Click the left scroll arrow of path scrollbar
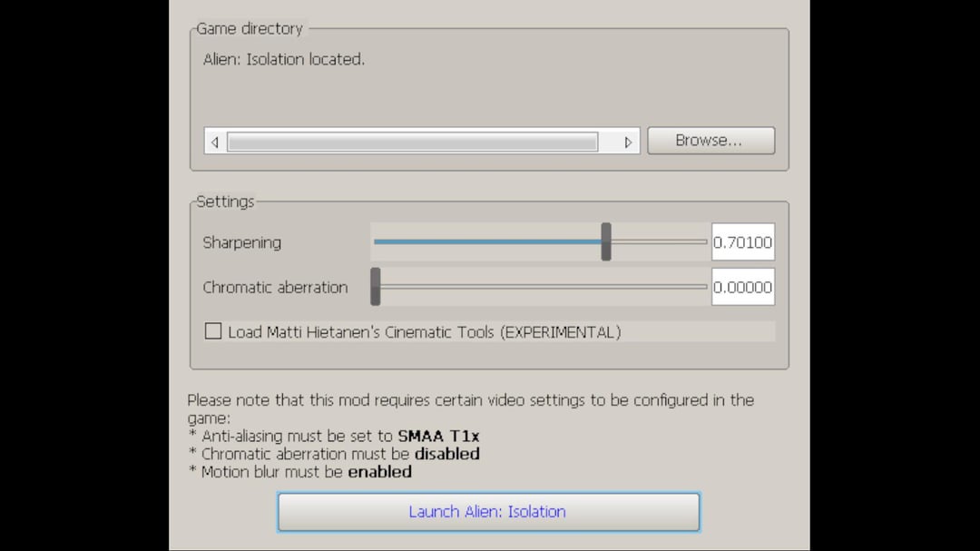The image size is (980, 551). pyautogui.click(x=214, y=142)
